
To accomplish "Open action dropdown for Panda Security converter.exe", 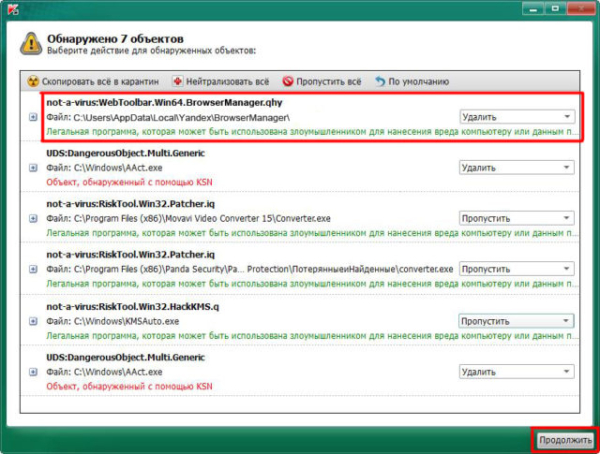I will (x=517, y=269).
